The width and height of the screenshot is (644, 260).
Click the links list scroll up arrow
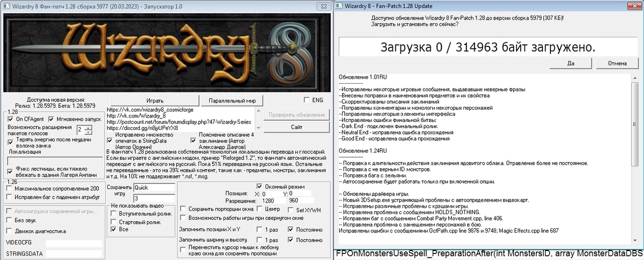[258, 111]
